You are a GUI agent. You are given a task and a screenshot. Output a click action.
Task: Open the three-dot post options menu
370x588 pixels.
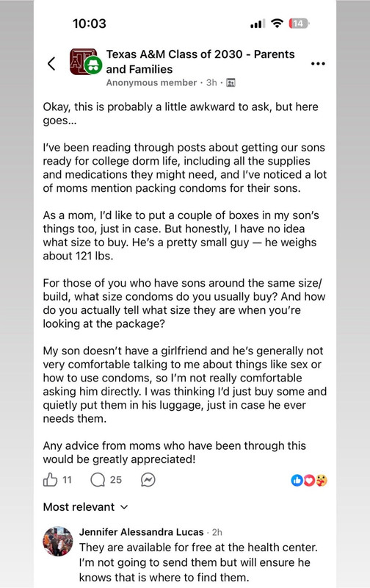318,64
